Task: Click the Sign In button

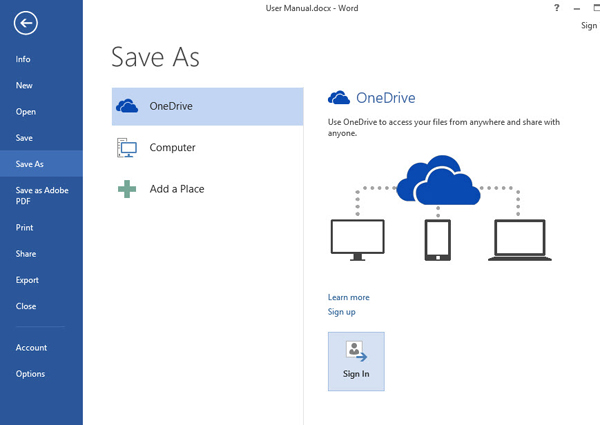Action: tap(356, 361)
